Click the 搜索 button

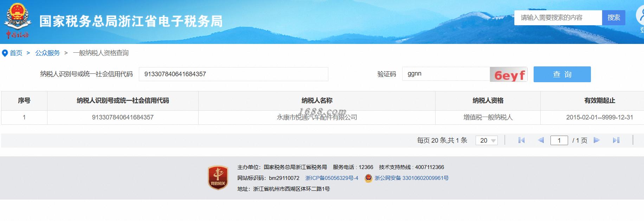click(614, 18)
